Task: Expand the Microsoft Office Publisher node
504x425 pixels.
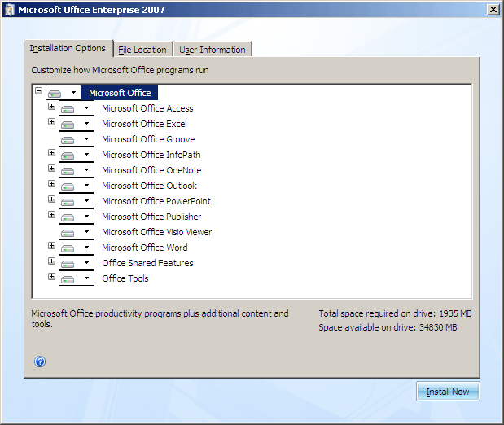Action: pyautogui.click(x=51, y=214)
